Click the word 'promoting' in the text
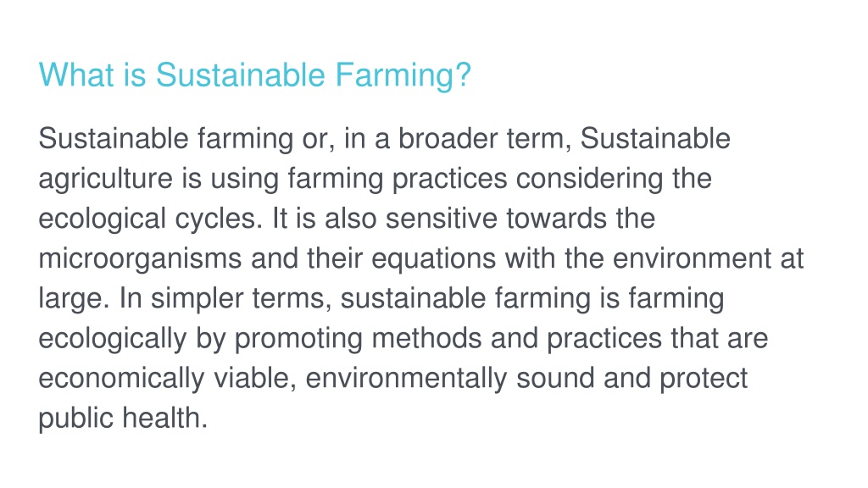The height and width of the screenshot is (488, 868). point(298,339)
